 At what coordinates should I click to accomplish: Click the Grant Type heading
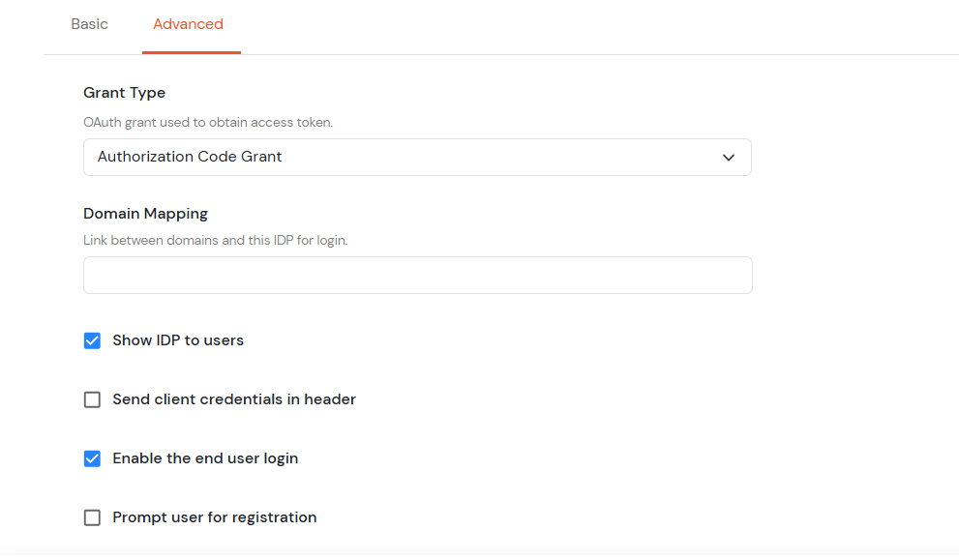click(124, 92)
